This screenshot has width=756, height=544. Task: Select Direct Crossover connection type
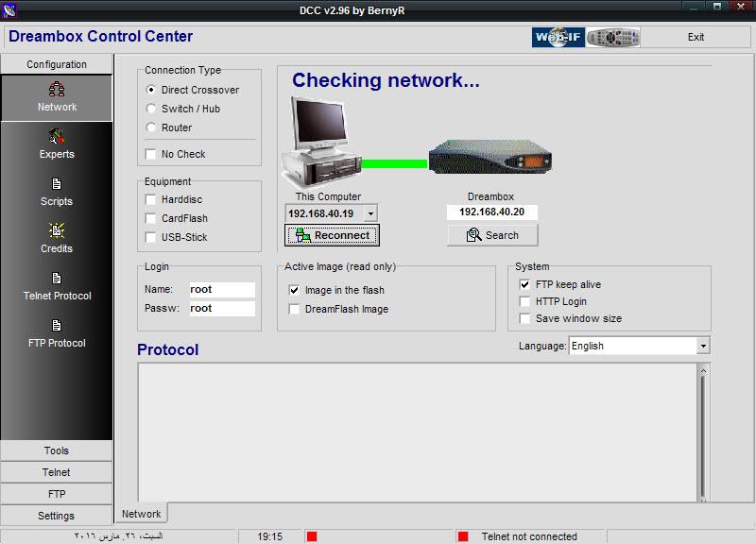[151, 90]
